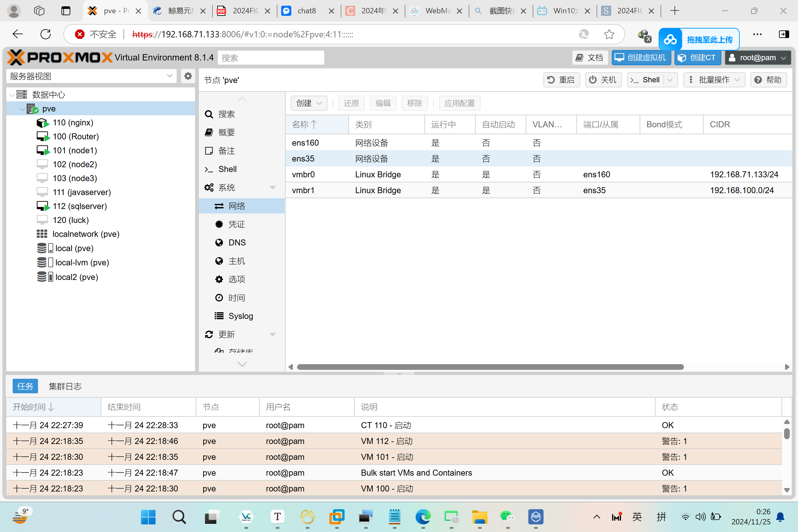Screen dimensions: 798x532
Task: Collapse the 数据中心 tree node
Action: click(x=12, y=95)
